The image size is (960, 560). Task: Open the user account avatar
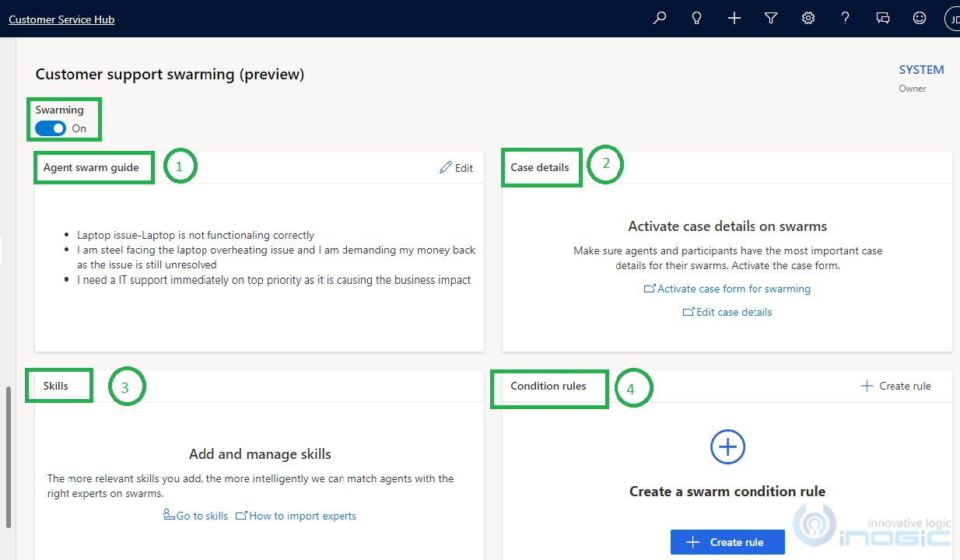coord(952,19)
